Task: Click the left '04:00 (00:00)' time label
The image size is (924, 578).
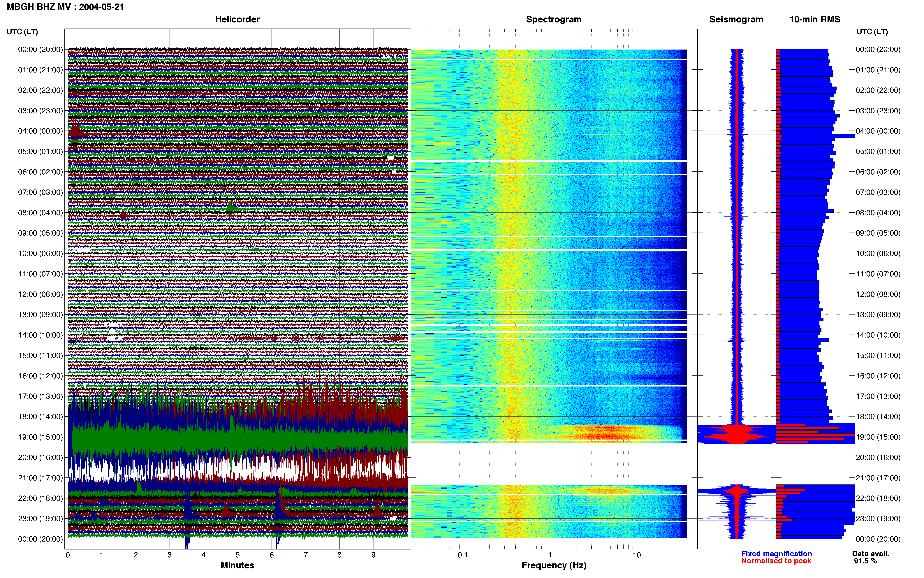Action: [x=41, y=131]
